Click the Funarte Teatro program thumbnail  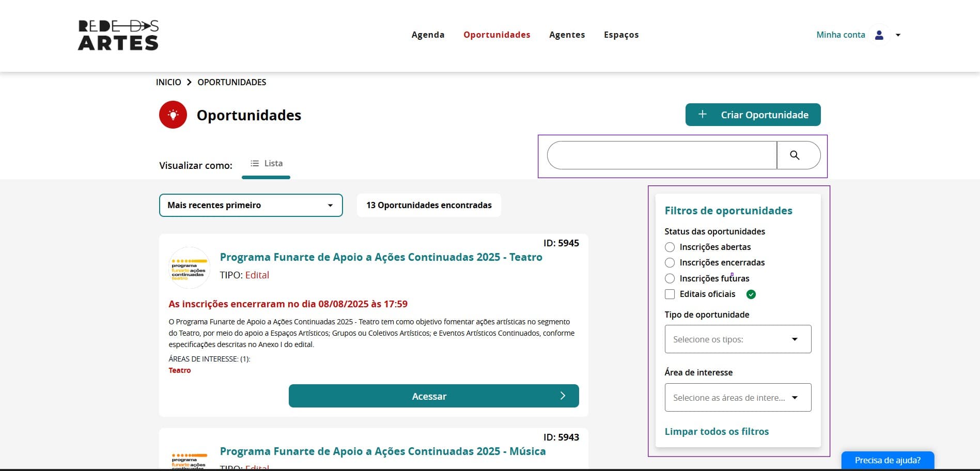189,268
